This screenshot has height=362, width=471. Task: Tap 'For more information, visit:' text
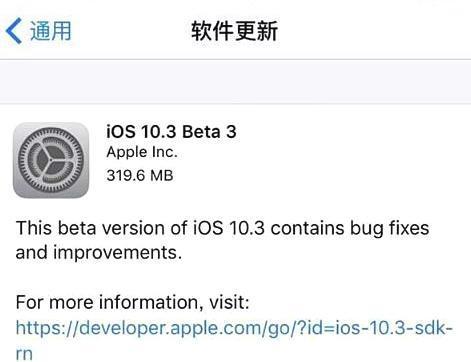point(132,302)
